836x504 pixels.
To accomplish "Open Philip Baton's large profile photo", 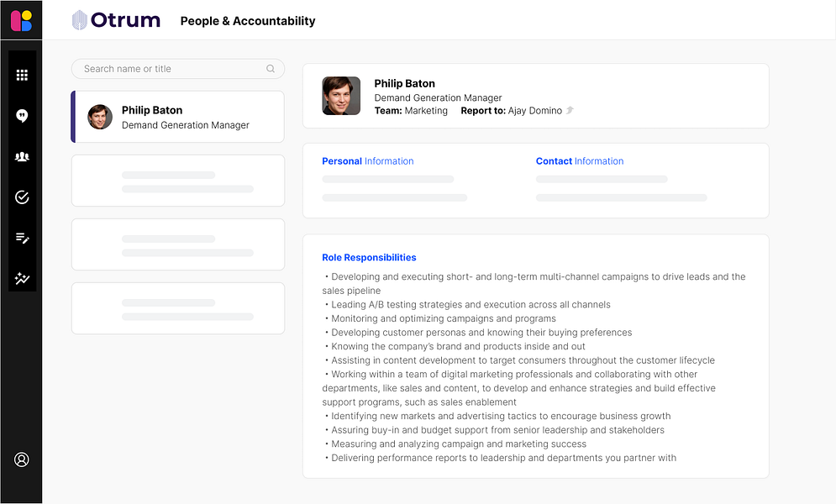I will 341,96.
